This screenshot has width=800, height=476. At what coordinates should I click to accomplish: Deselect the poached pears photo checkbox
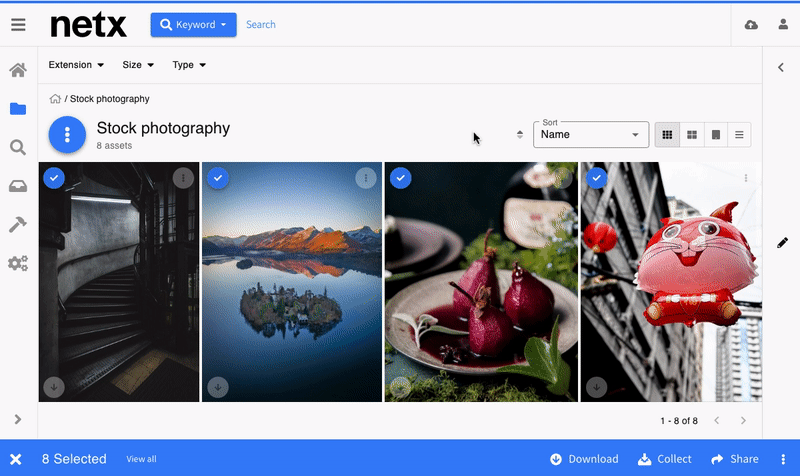[401, 178]
